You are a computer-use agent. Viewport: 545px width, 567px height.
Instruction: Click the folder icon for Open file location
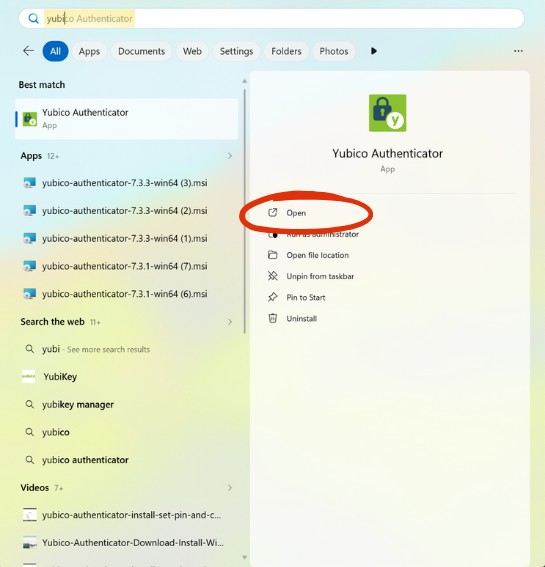tap(273, 255)
